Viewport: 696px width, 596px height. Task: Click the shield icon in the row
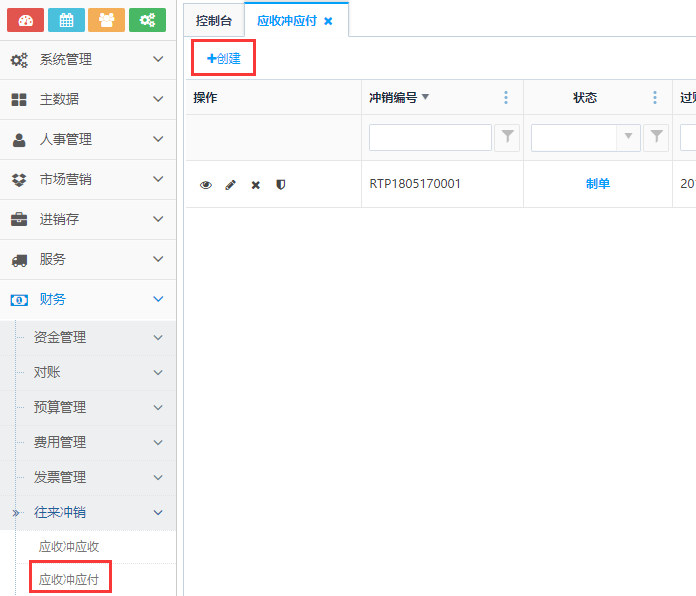click(280, 185)
